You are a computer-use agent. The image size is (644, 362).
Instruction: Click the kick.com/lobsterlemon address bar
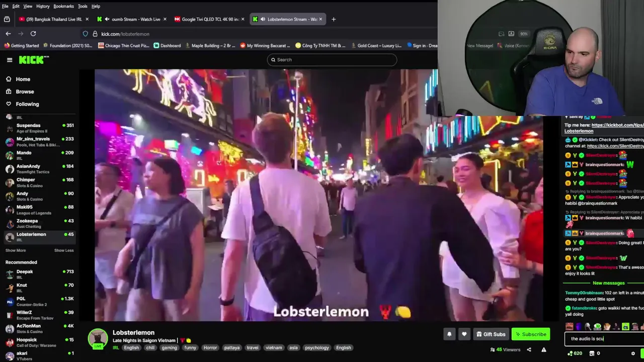(x=125, y=34)
